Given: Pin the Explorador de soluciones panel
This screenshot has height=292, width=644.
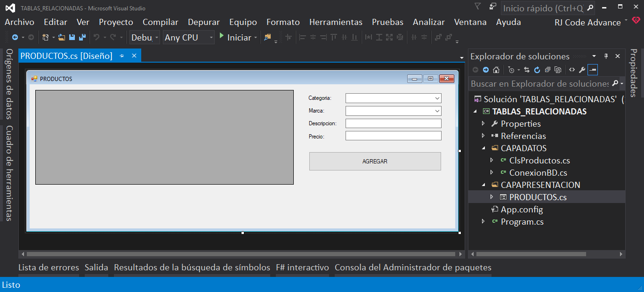Looking at the screenshot, I should tap(606, 56).
